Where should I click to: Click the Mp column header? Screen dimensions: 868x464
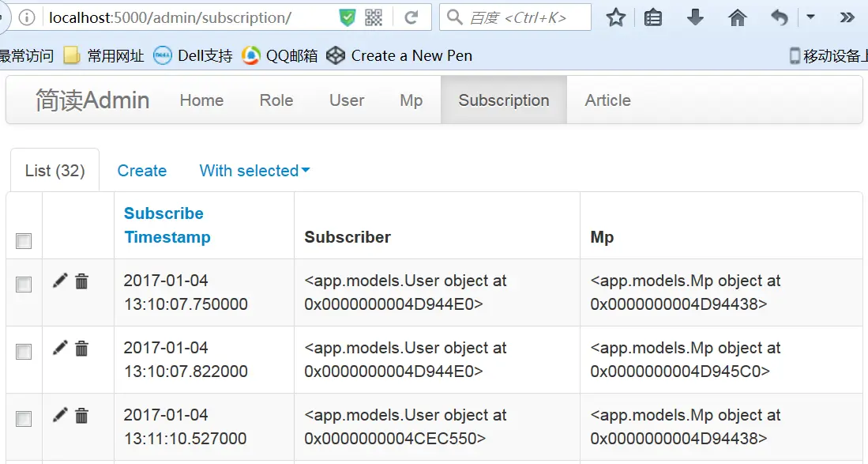pos(602,237)
